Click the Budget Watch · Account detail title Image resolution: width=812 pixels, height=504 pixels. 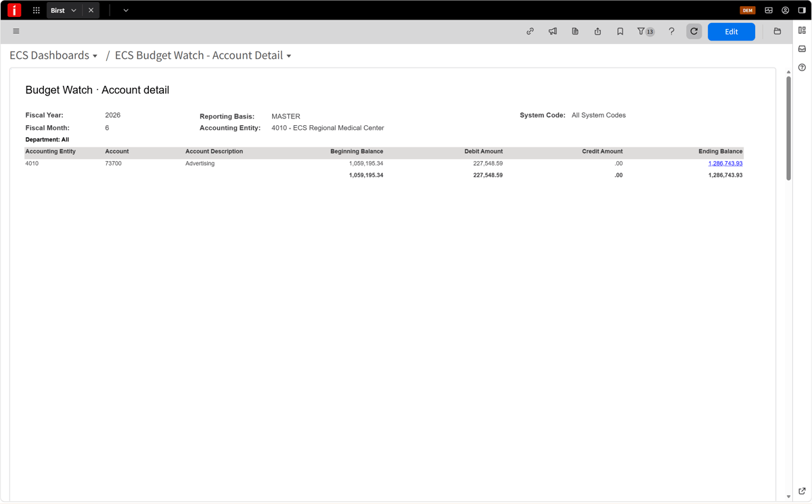tap(97, 90)
